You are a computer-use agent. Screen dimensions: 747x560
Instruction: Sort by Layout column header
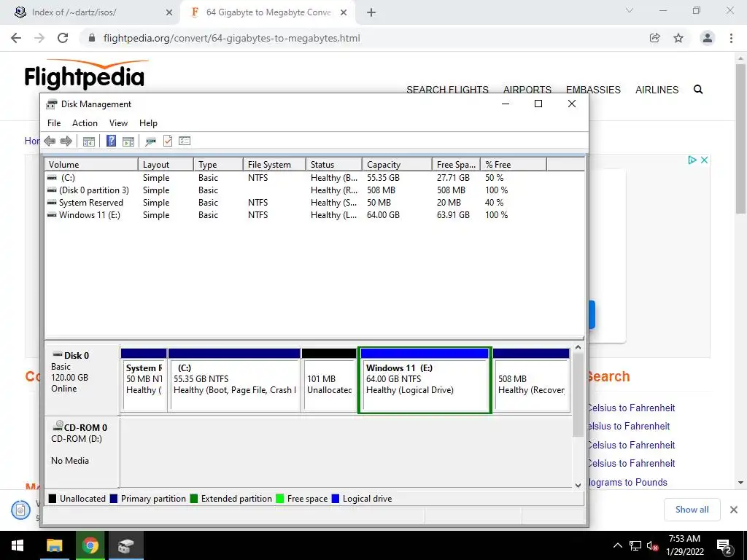pos(166,164)
